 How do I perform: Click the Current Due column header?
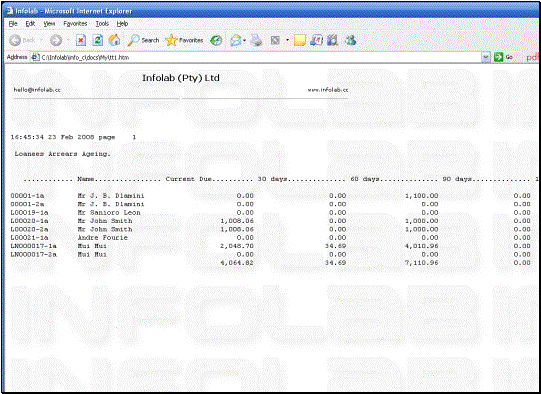(188, 179)
